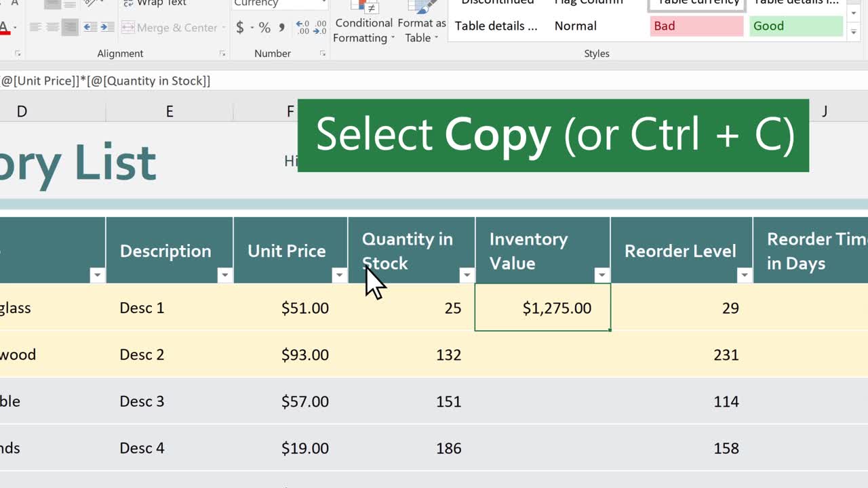Open Reorder Level filter dropdown
The image size is (868, 488).
pyautogui.click(x=744, y=274)
